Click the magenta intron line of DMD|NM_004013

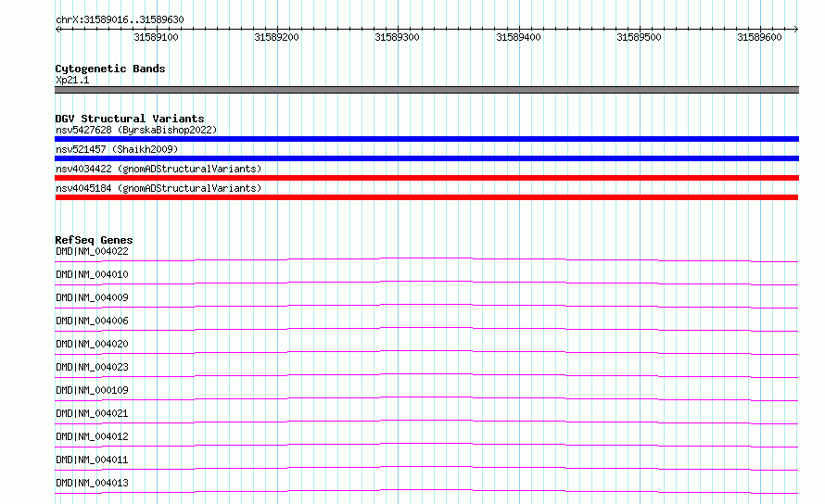[426, 489]
